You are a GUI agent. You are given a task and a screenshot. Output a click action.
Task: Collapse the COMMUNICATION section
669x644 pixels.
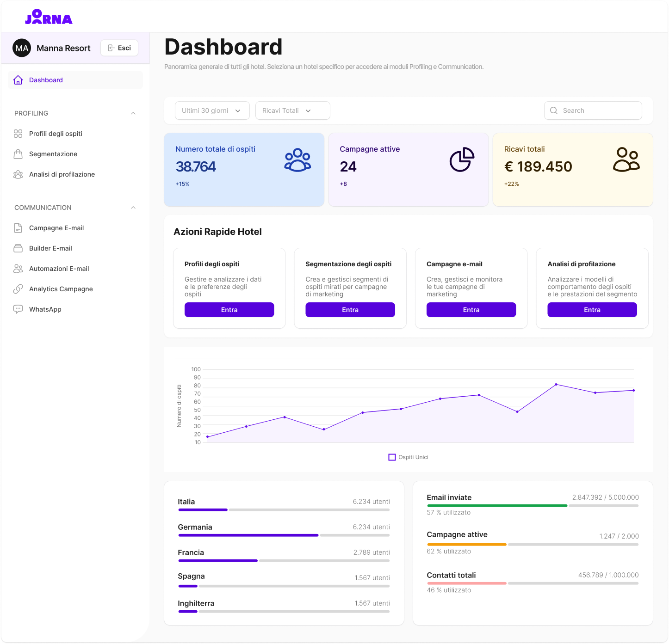[x=133, y=207]
